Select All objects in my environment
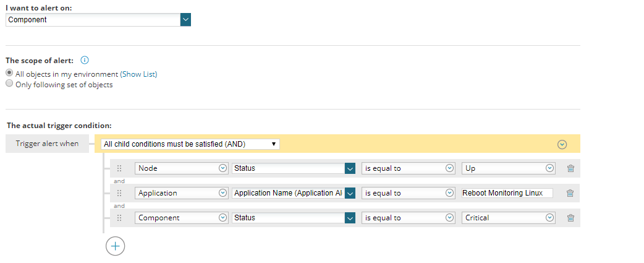The image size is (644, 263). 9,73
